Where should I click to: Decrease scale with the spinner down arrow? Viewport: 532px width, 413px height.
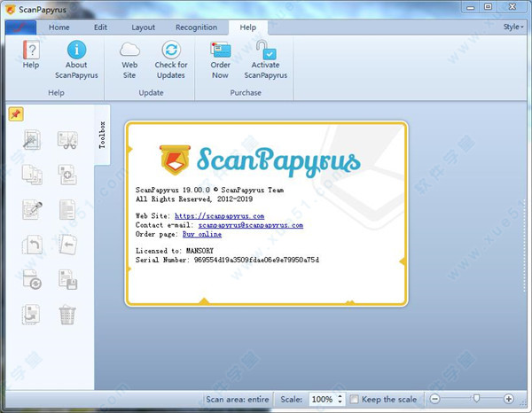click(340, 402)
